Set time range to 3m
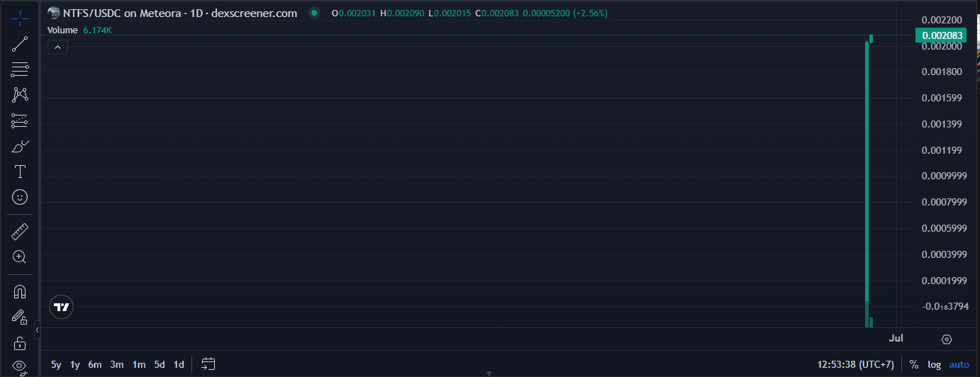 click(x=117, y=364)
